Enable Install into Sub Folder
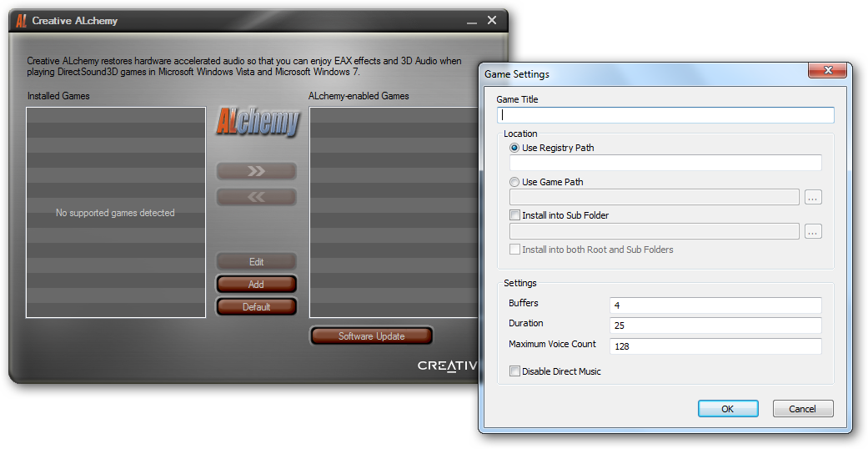The image size is (868, 449). coord(514,215)
